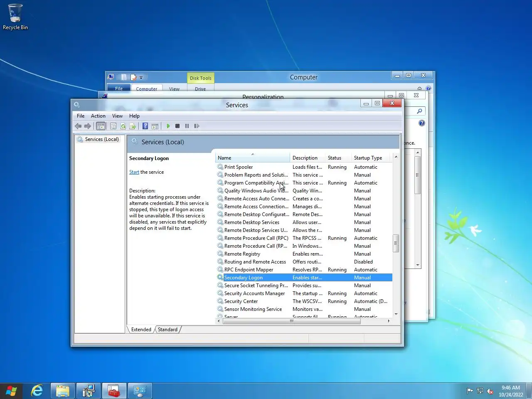Viewport: 532px width, 399px height.
Task: Click the red toolbox taskbar icon
Action: pyautogui.click(x=114, y=391)
